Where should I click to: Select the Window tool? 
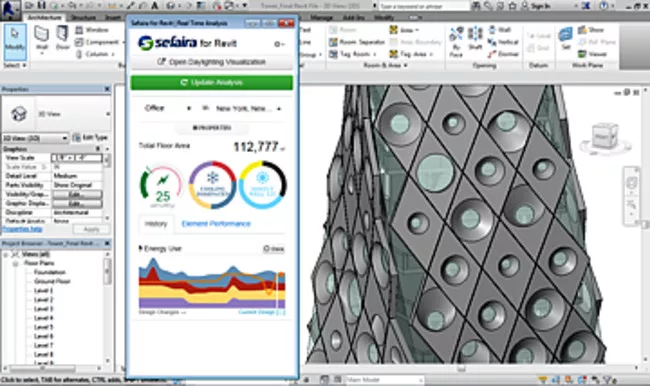[92, 30]
